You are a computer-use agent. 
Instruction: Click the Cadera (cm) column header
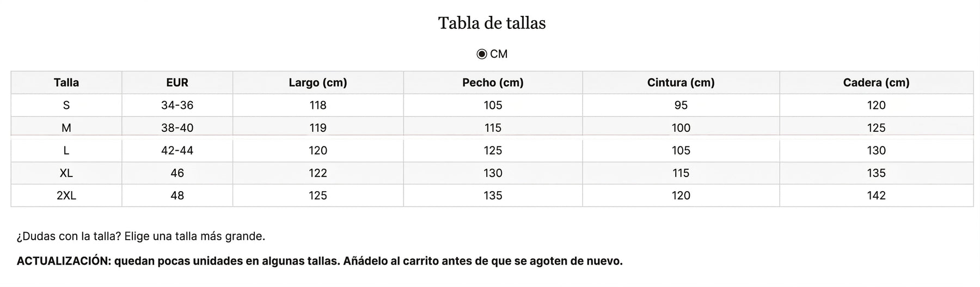click(877, 82)
